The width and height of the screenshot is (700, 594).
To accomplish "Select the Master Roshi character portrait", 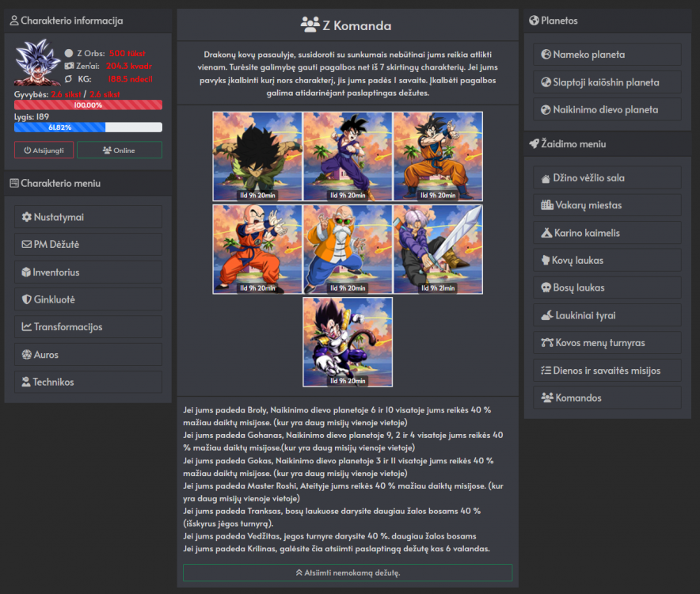I will click(x=348, y=249).
